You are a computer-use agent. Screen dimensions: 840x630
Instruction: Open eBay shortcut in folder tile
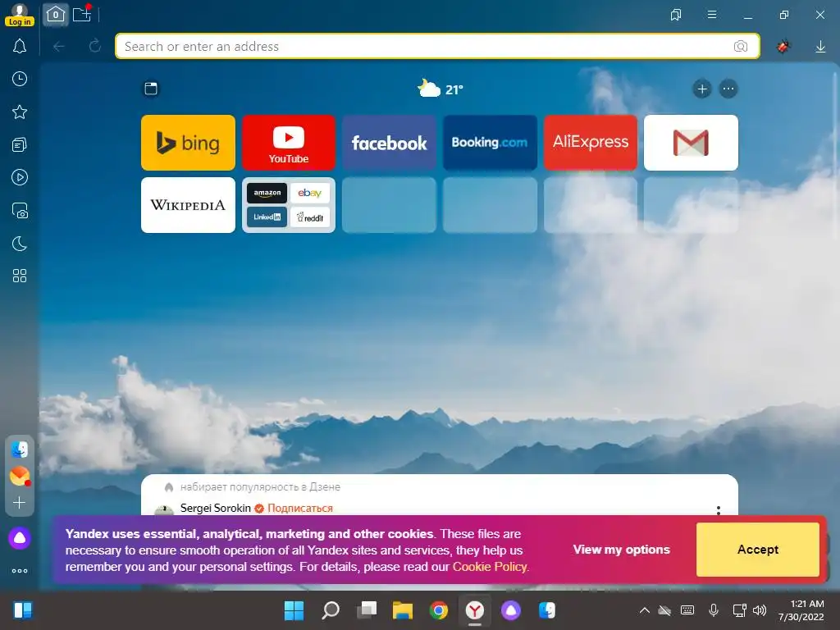click(309, 193)
